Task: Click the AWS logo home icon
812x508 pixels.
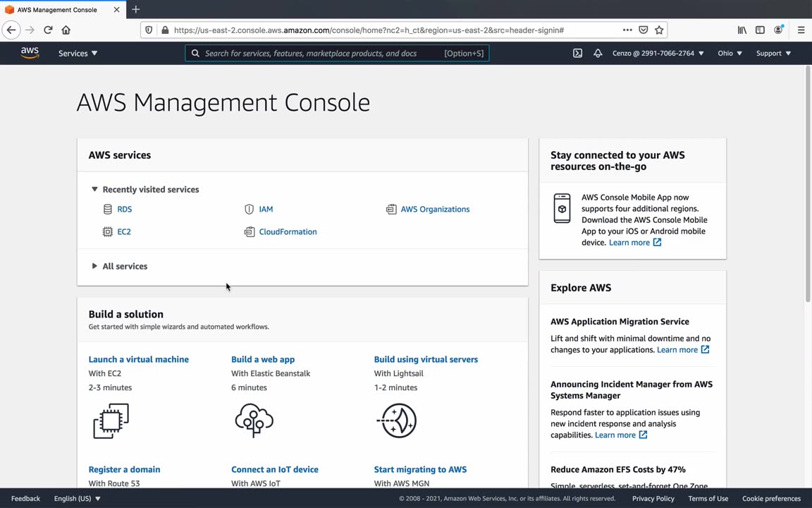Action: 30,53
